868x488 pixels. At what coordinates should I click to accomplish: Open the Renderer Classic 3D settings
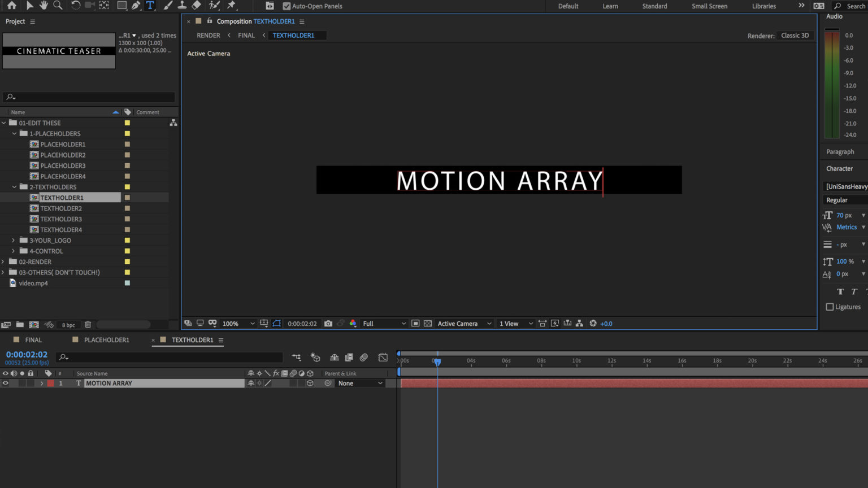tap(795, 35)
